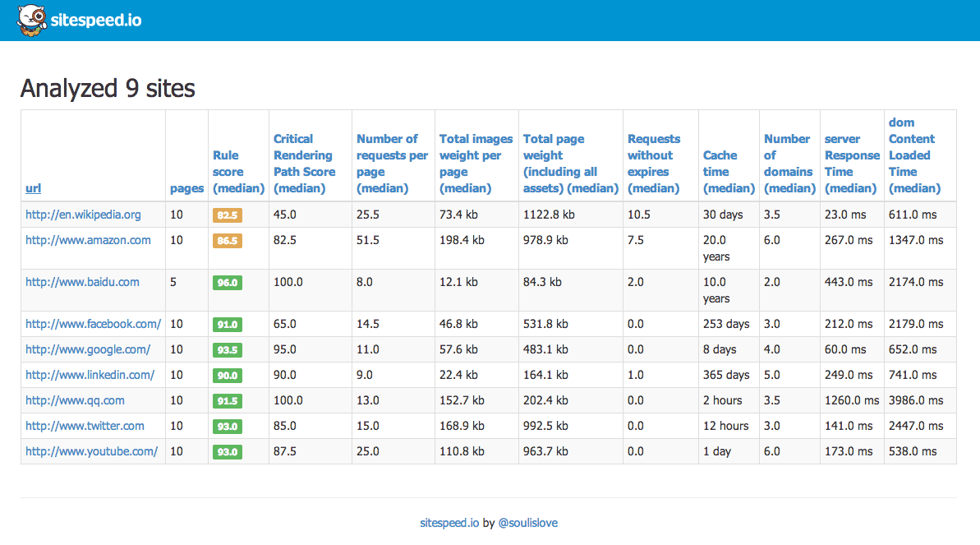980x545 pixels.
Task: Click Wikipedia's orange 82.5 rule score badge
Action: (x=228, y=215)
